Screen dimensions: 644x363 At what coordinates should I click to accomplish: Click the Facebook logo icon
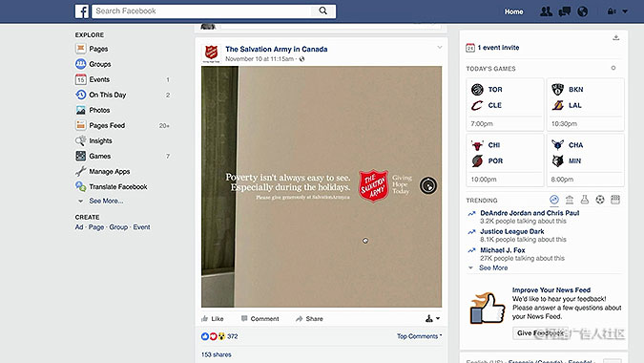click(81, 11)
